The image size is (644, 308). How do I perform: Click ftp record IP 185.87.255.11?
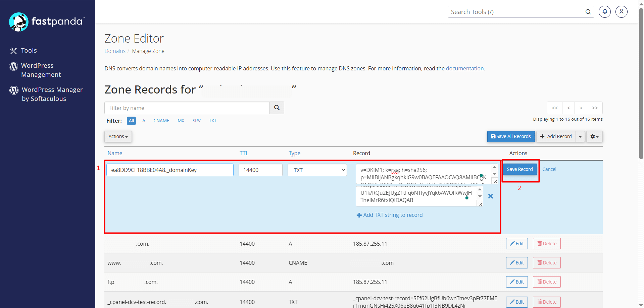[x=370, y=282]
